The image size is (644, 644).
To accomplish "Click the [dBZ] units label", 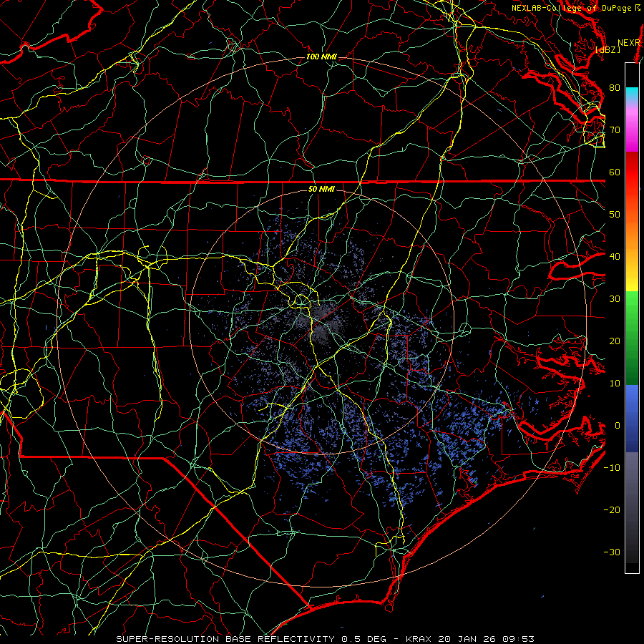I will (608, 49).
